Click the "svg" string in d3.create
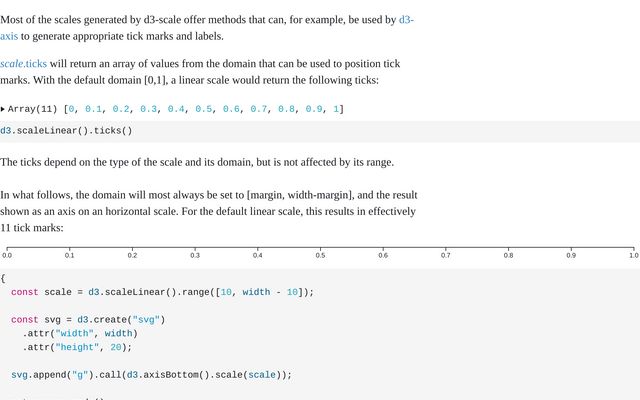Image resolution: width=640 pixels, height=400 pixels. (x=146, y=320)
